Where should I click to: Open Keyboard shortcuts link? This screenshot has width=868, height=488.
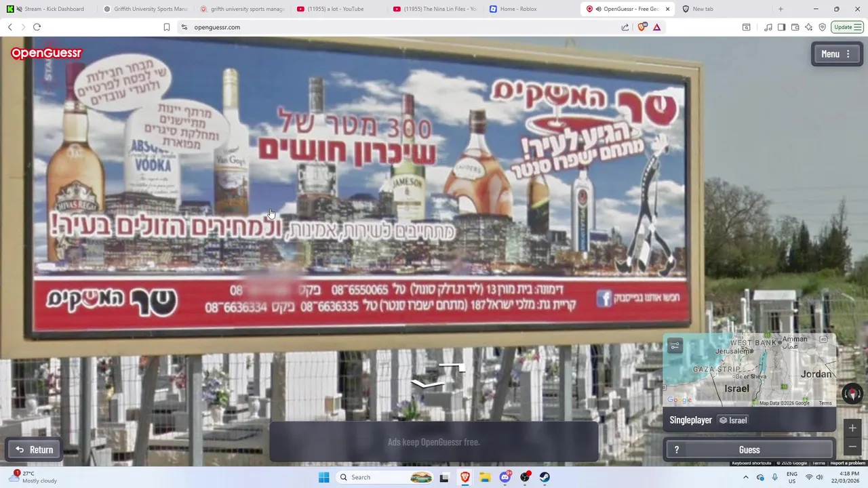coord(751,463)
